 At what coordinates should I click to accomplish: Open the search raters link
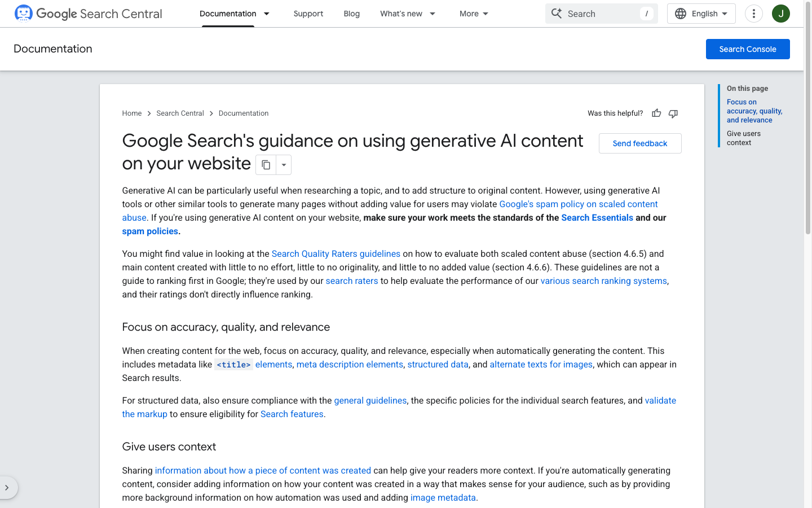352,281
